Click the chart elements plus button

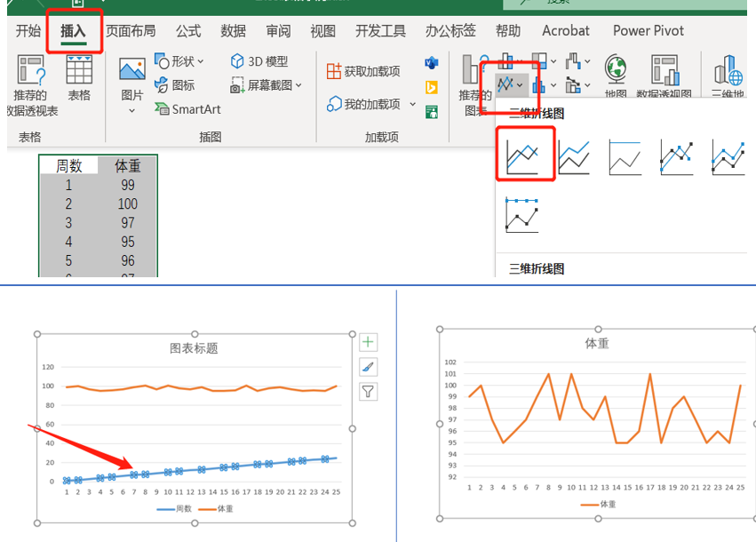tap(369, 342)
